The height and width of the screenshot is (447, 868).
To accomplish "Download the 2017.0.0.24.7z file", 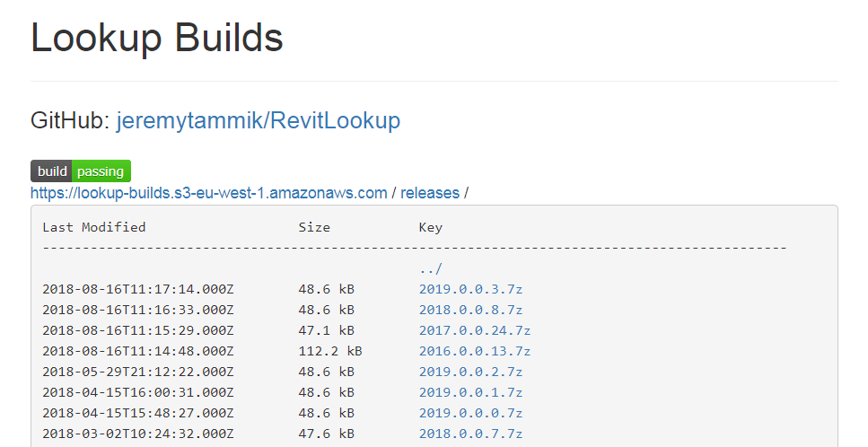I will click(x=475, y=331).
